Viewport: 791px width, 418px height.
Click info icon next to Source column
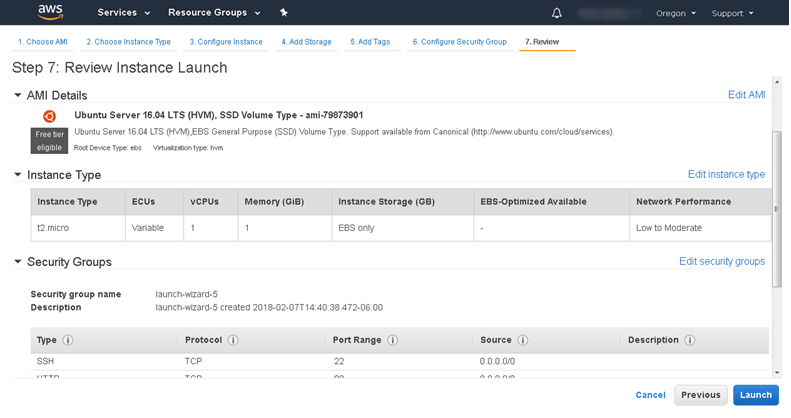click(523, 340)
